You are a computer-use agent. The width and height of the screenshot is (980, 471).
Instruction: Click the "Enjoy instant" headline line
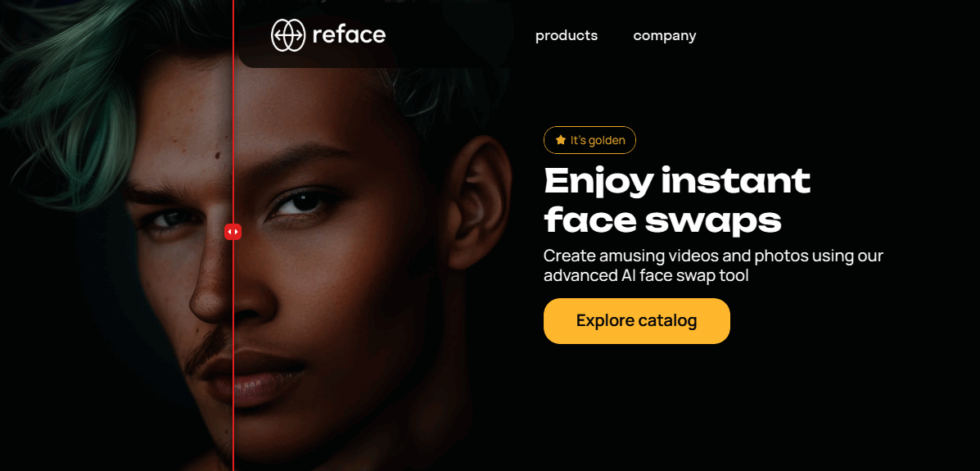[677, 181]
